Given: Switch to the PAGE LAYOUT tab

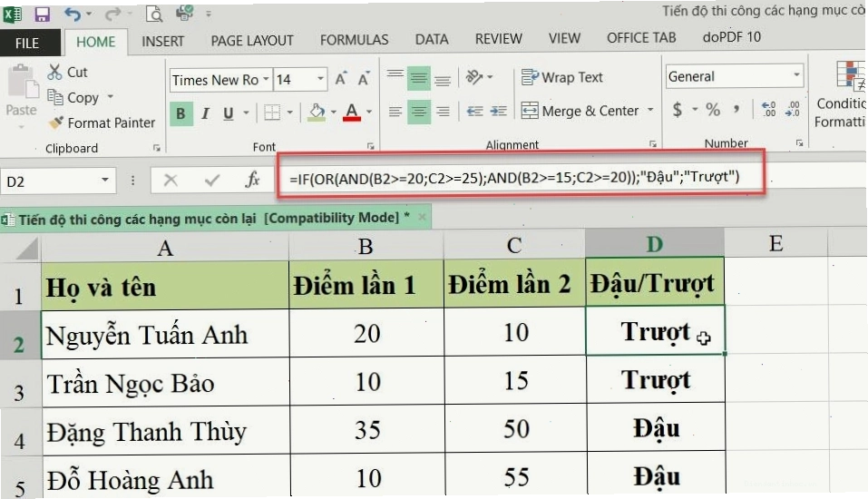Looking at the screenshot, I should 252,41.
